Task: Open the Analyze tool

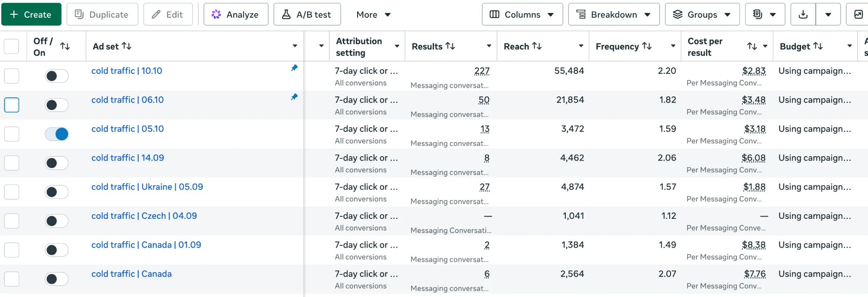Action: tap(236, 14)
